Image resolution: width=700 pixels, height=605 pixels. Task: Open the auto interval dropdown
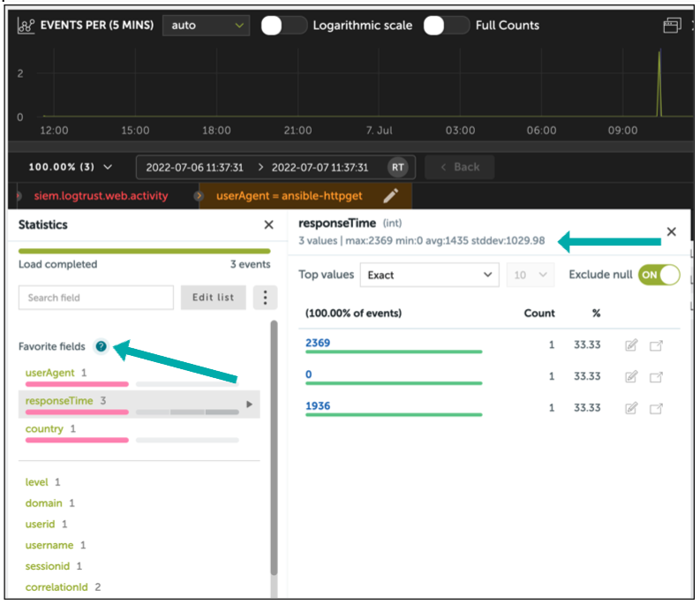pyautogui.click(x=207, y=26)
